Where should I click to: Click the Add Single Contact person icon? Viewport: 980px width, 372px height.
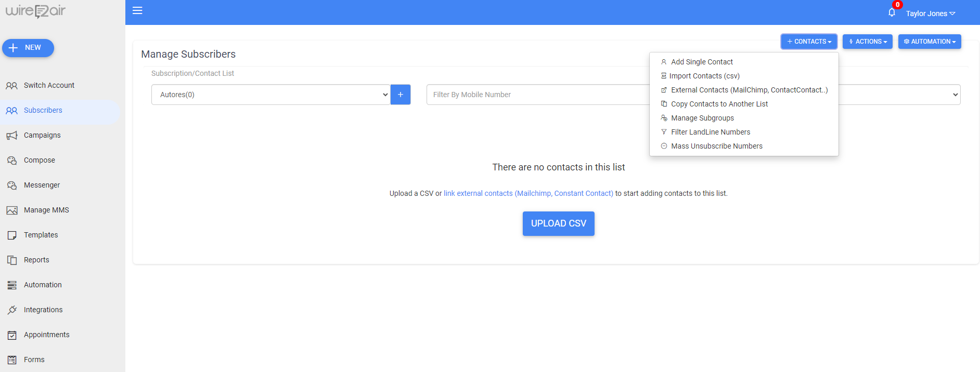664,62
